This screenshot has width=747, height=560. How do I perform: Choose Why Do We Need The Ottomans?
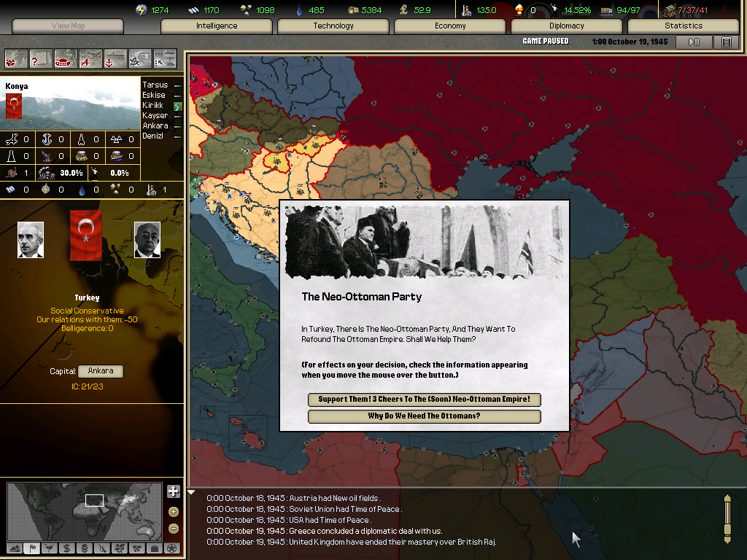(424, 416)
